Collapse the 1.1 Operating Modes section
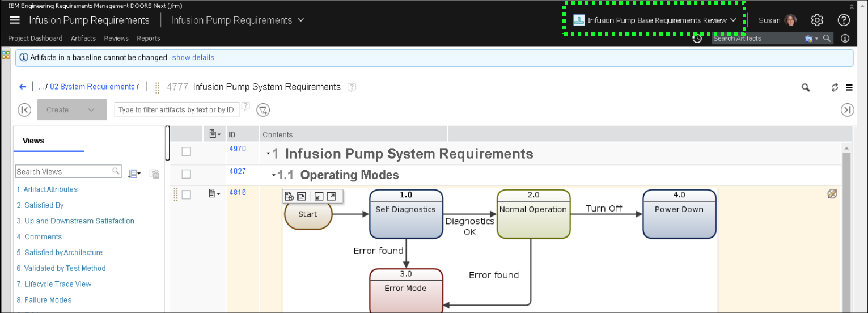 point(273,175)
